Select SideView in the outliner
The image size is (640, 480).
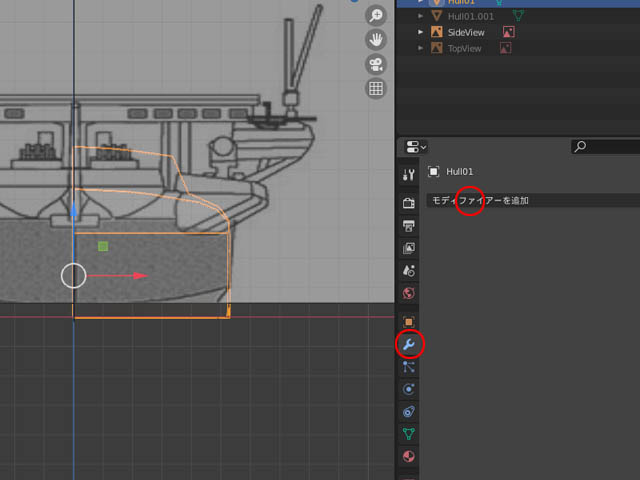pos(466,32)
